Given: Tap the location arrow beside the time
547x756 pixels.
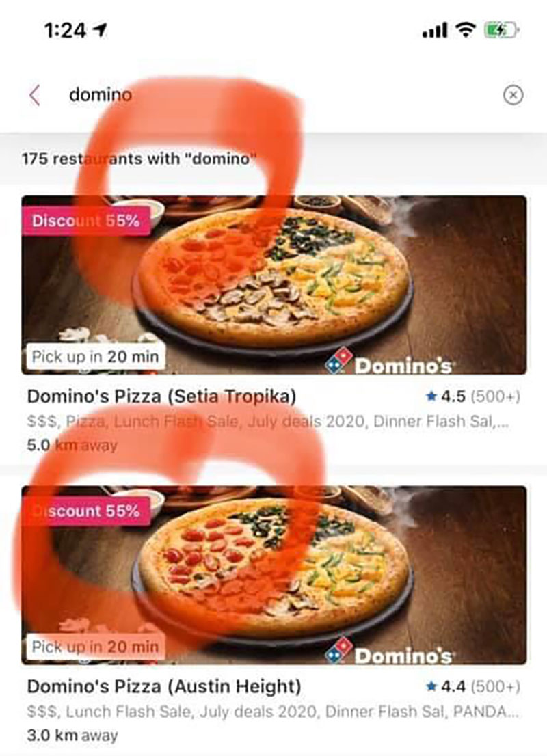Looking at the screenshot, I should click(100, 30).
